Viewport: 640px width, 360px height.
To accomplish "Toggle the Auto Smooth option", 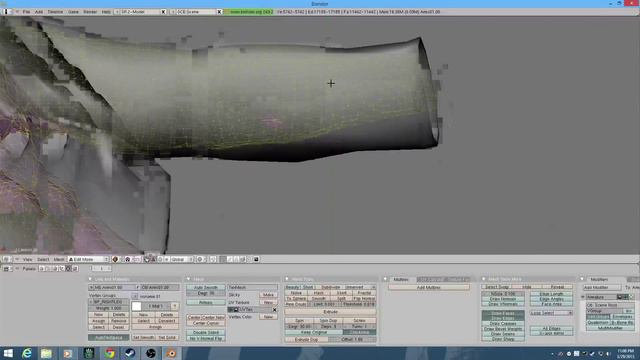I will pos(206,287).
